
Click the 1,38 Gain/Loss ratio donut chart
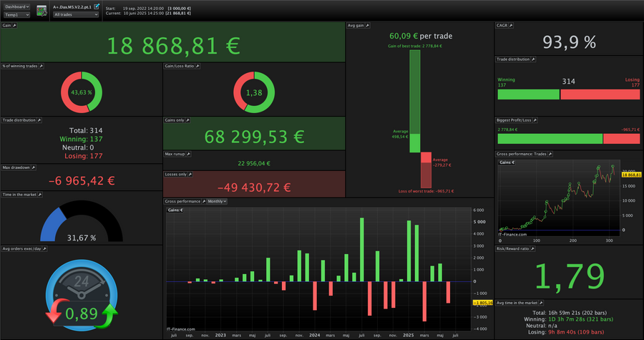(254, 92)
